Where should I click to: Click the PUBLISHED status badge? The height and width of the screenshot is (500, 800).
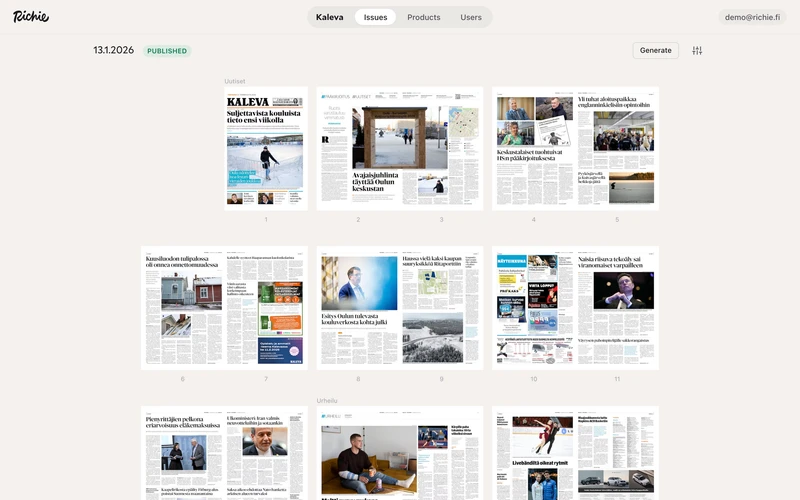click(167, 51)
